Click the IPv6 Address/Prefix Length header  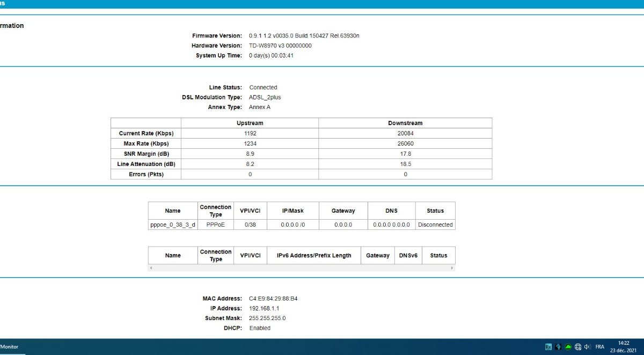point(314,256)
